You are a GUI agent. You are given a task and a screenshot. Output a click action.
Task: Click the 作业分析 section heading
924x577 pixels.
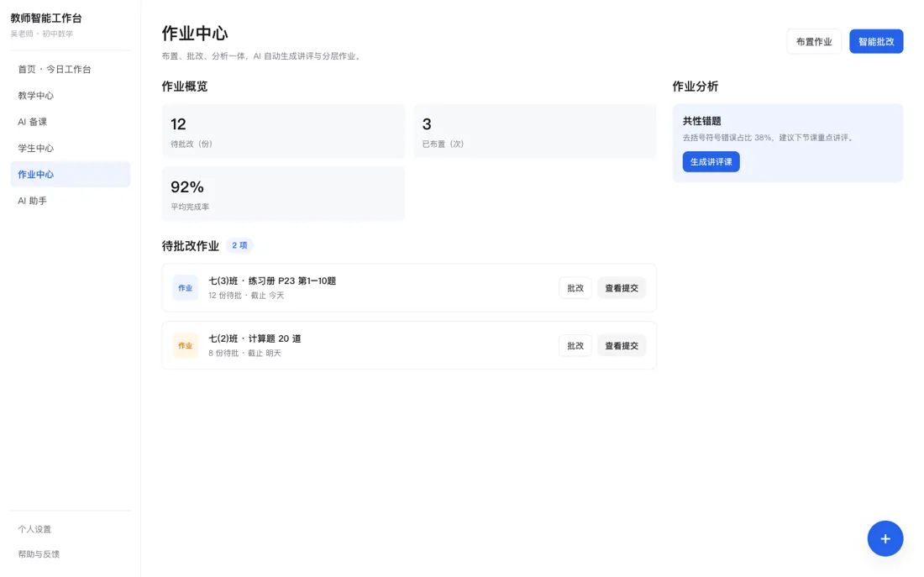(x=696, y=87)
